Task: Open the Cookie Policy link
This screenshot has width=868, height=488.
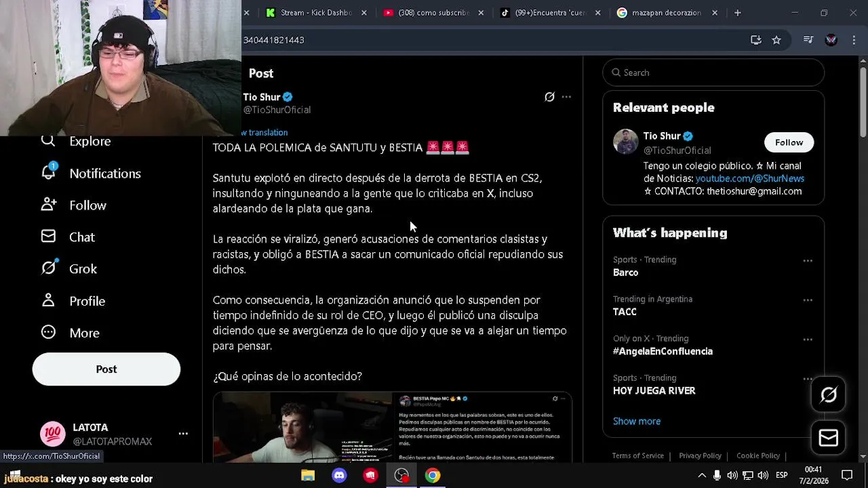Action: (758, 455)
